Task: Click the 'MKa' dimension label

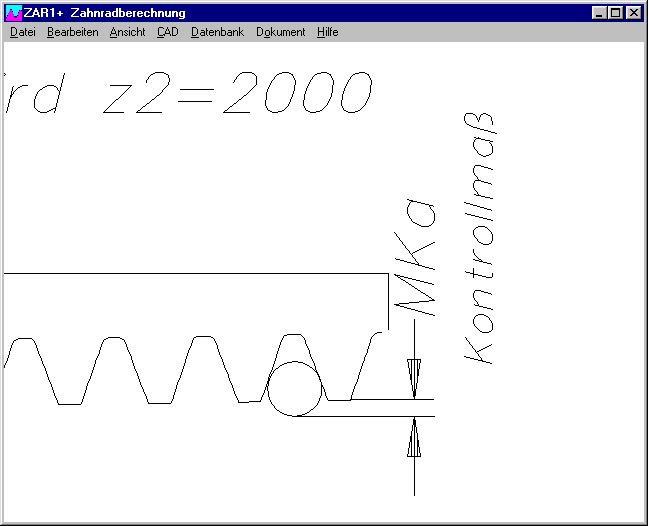Action: [415, 257]
